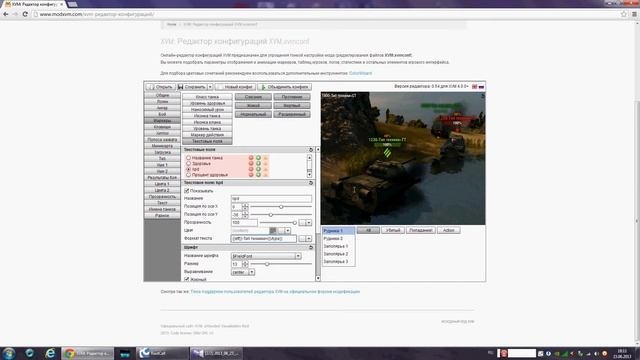The height and width of the screenshot is (360, 640).
Task: Click the Объединить конфиги merge button
Action: 285,87
